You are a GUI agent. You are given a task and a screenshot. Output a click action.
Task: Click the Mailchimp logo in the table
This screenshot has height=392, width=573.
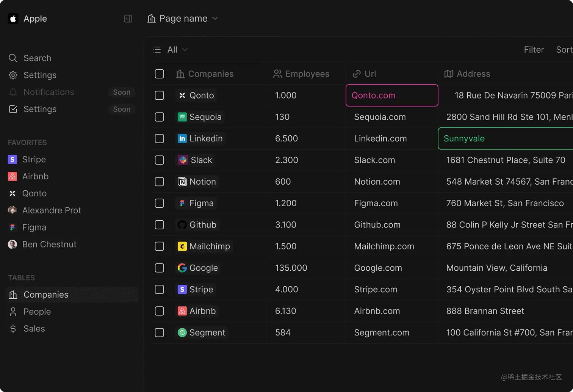pos(182,246)
